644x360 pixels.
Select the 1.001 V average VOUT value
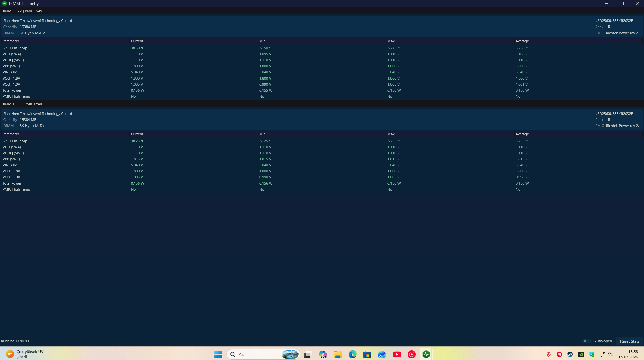pos(522,84)
